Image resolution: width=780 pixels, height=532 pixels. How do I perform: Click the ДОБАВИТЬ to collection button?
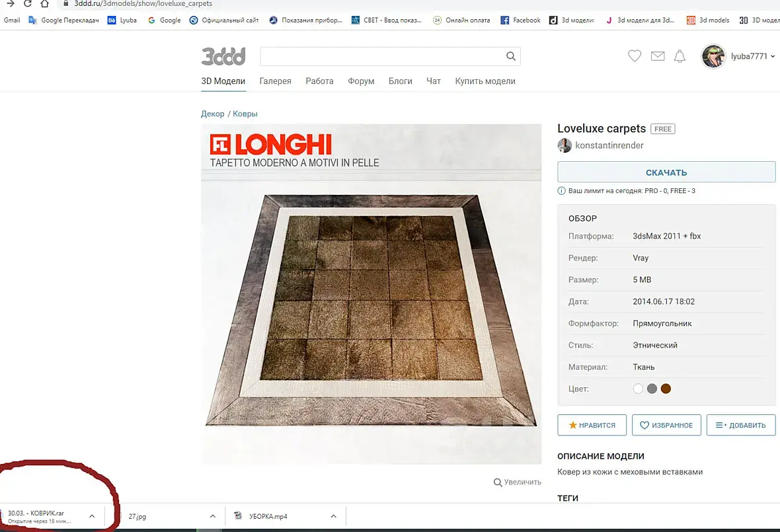(x=741, y=425)
